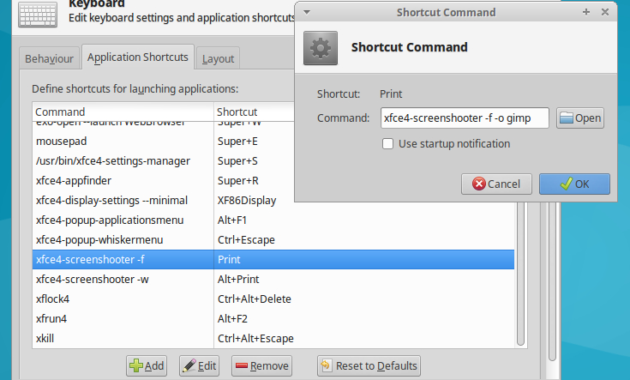Click the keyboard icon in Keyboard header
630x380 pixels.
38,14
